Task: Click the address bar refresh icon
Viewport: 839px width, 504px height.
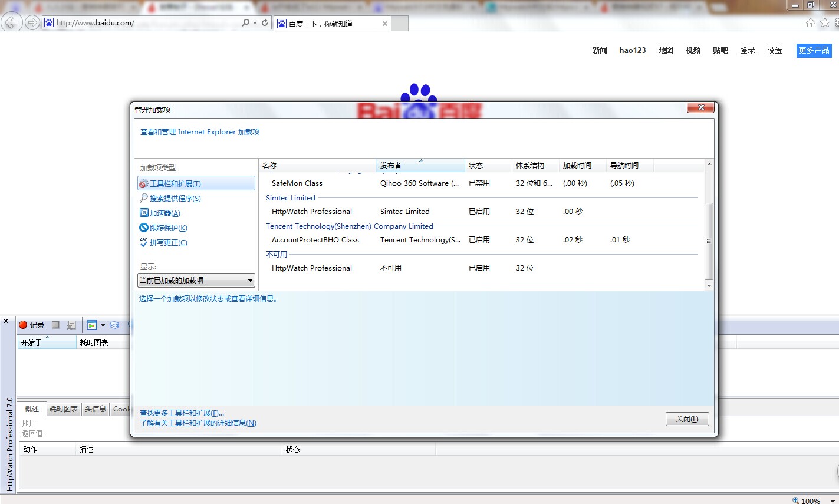Action: tap(265, 23)
